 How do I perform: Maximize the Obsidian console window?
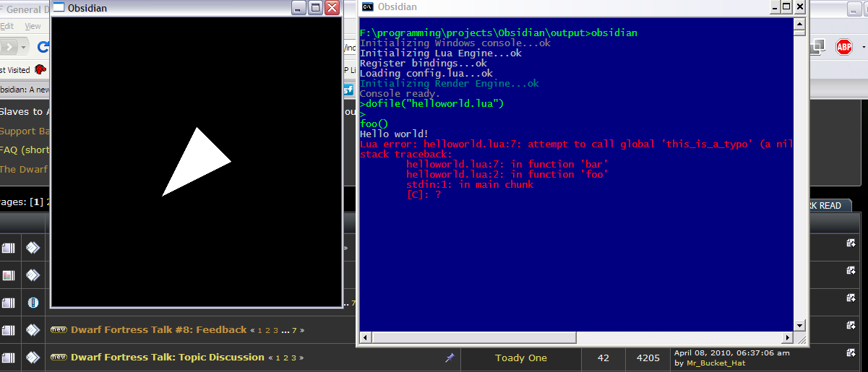(785, 7)
